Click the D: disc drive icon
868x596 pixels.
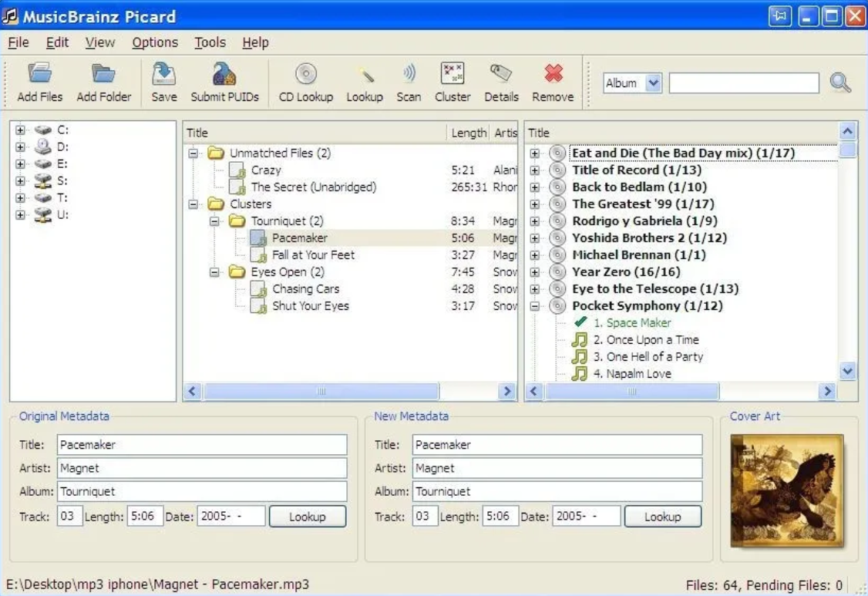coord(42,146)
